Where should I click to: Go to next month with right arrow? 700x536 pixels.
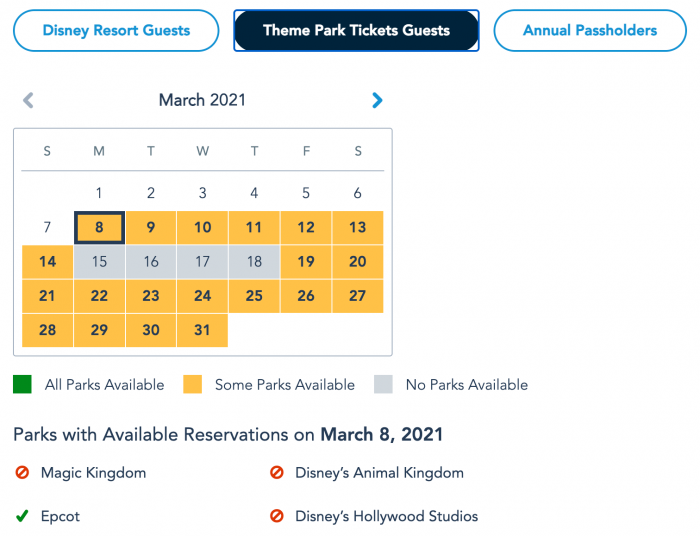tap(377, 100)
